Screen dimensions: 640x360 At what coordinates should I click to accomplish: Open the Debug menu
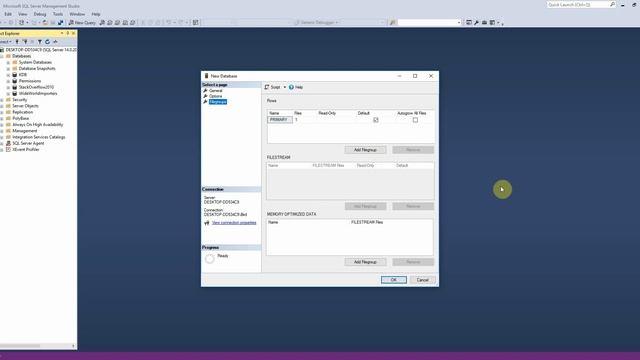coord(40,14)
